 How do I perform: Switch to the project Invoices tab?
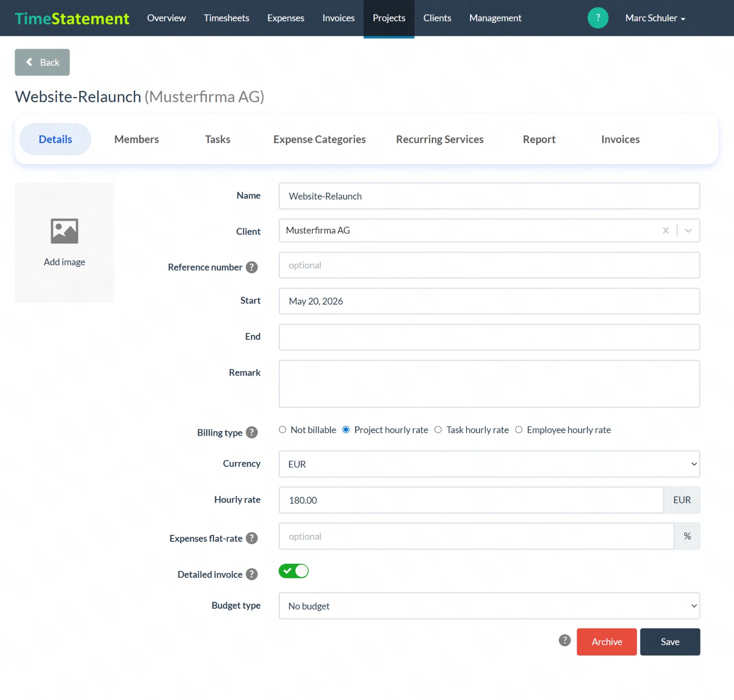click(x=620, y=139)
